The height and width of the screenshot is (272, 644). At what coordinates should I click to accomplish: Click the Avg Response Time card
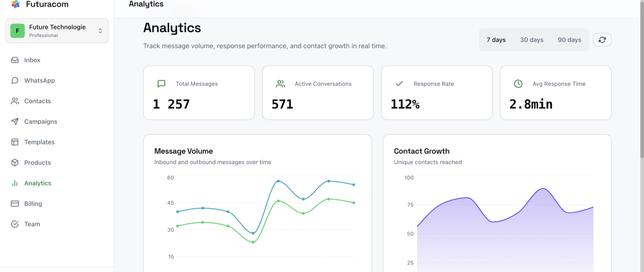[x=555, y=93]
